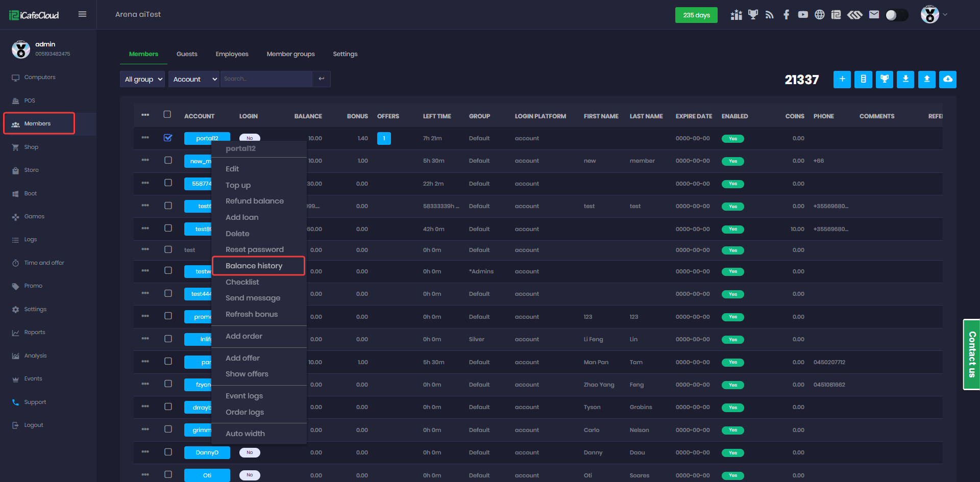Click the mail envelope icon
This screenshot has width=980, height=482.
click(x=874, y=15)
